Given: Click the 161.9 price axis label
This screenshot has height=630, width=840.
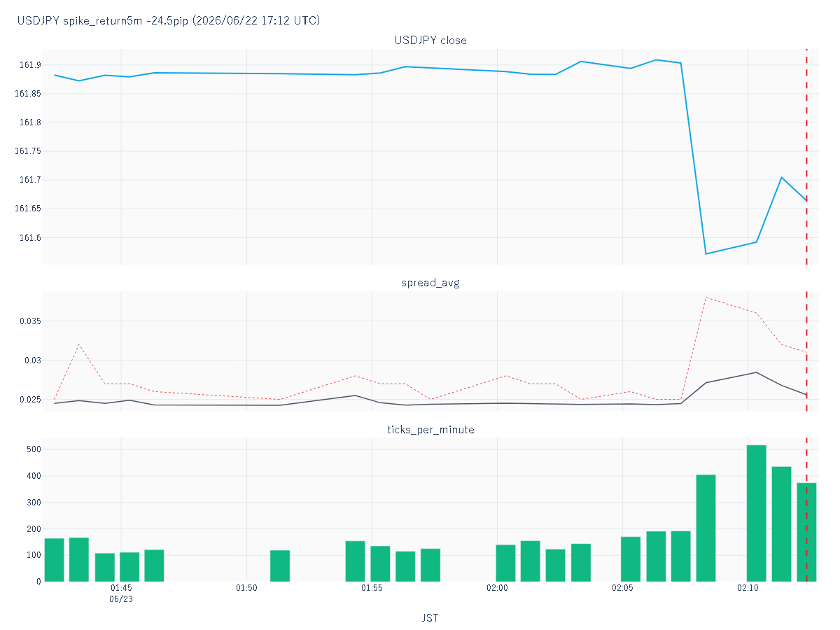Looking at the screenshot, I should pyautogui.click(x=29, y=65).
